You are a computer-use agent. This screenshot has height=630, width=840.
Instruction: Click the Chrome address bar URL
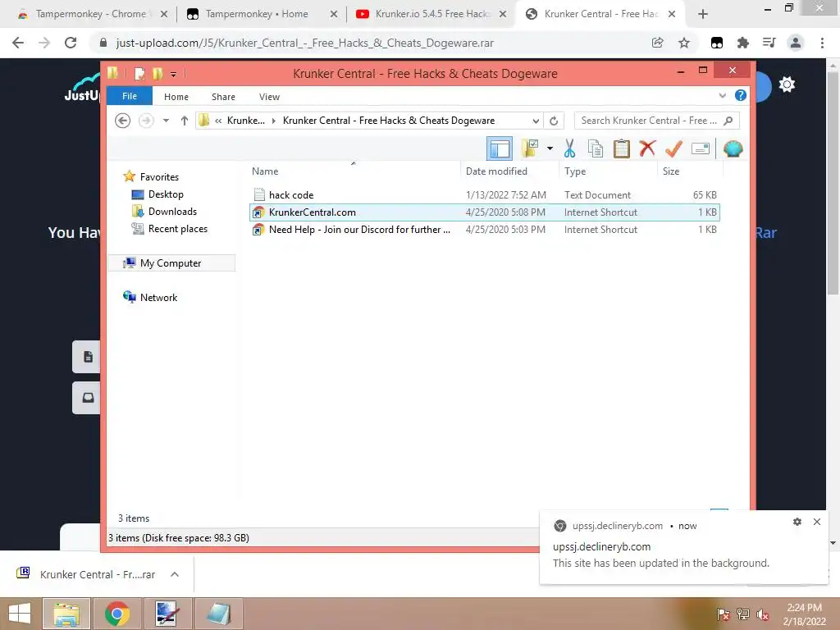[305, 43]
